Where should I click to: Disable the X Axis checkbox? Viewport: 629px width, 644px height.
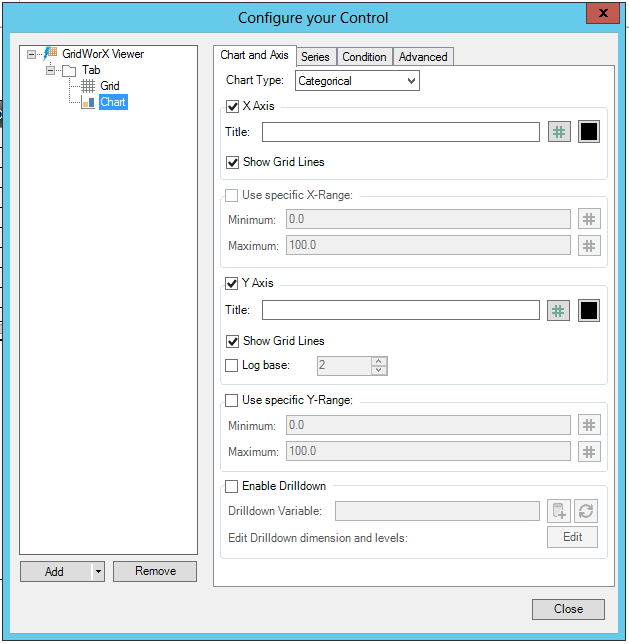[x=233, y=106]
